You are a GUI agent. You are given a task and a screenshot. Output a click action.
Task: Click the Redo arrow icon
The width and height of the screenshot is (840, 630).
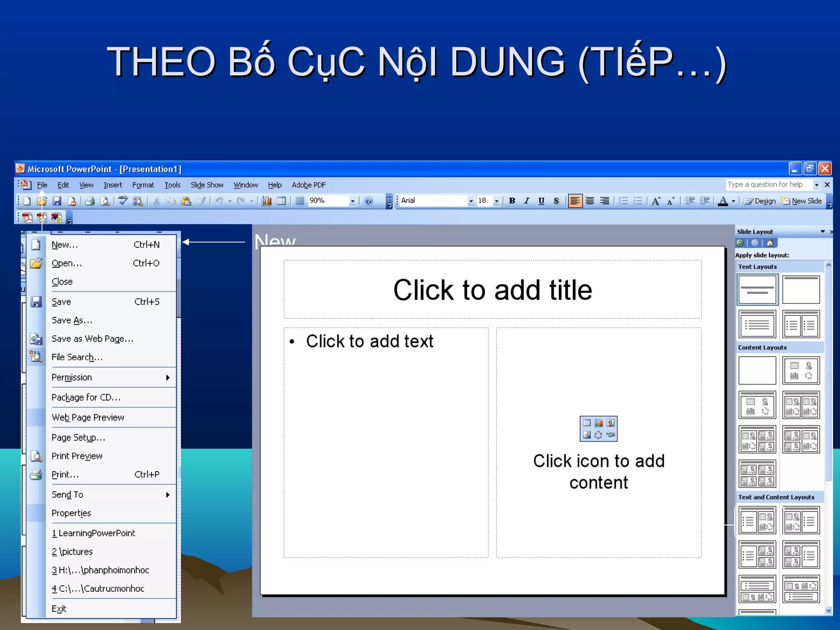tap(241, 201)
